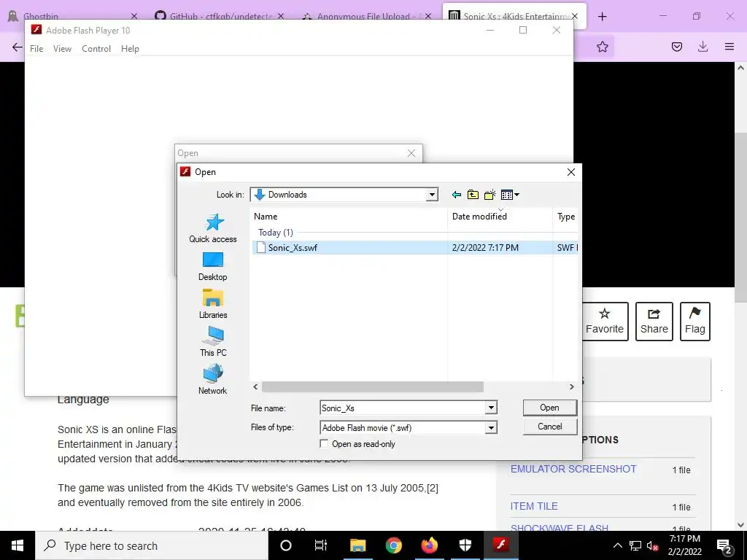Collapse the Today (1) group header
This screenshot has width=747, height=560.
coord(275,233)
